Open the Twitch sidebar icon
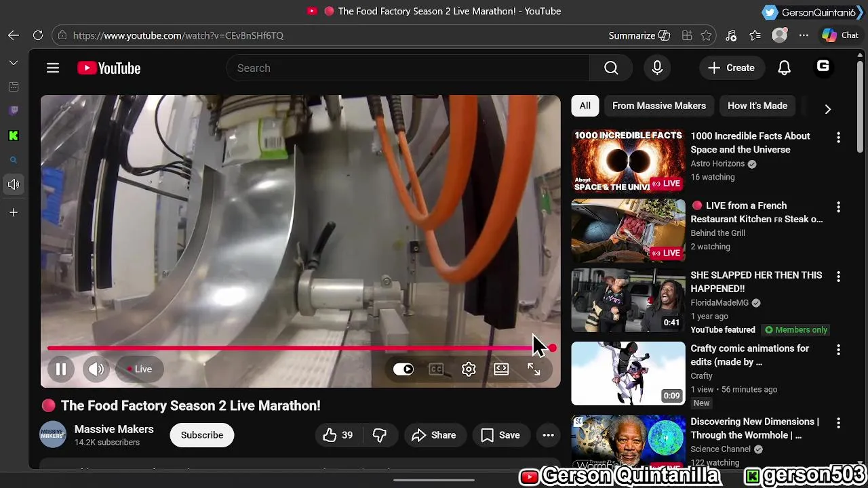The height and width of the screenshot is (488, 868). (14, 110)
